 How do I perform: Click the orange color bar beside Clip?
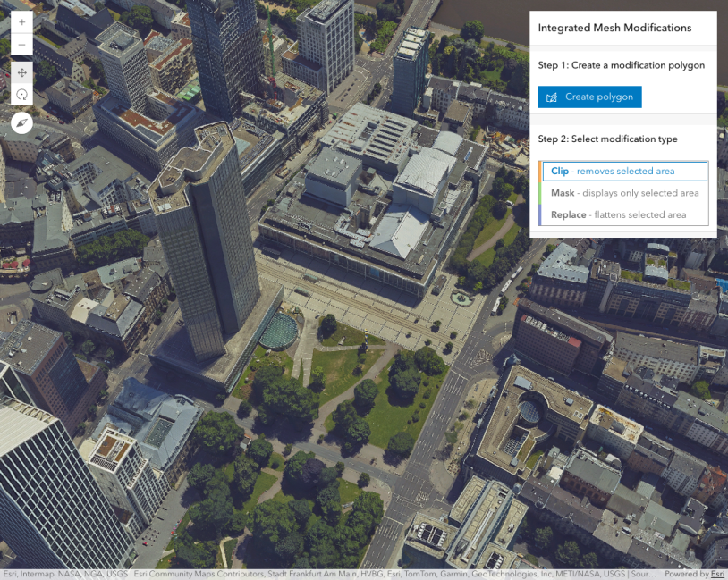click(540, 172)
